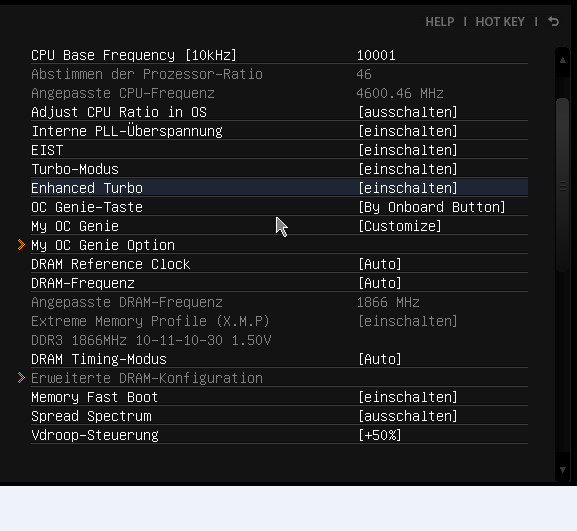The image size is (577, 531).
Task: Click Abstimmen der Prozessor-Ratio label
Action: [x=147, y=74]
